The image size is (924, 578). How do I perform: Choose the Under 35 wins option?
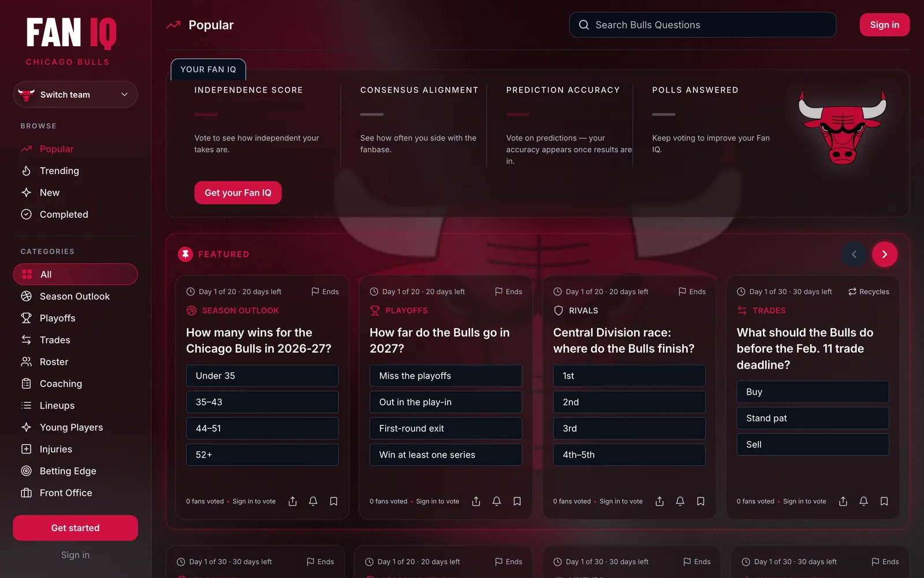tap(262, 376)
